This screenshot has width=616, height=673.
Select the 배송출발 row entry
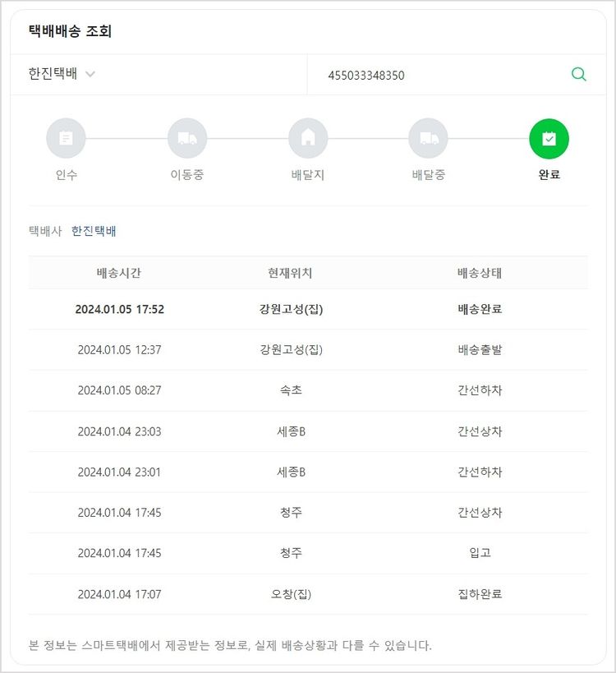(x=480, y=350)
